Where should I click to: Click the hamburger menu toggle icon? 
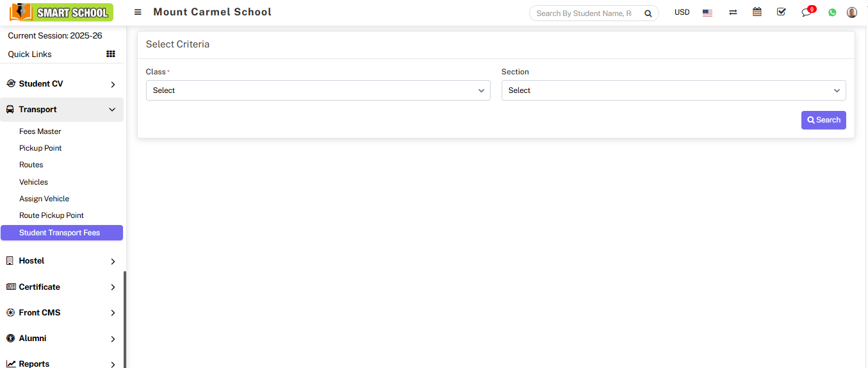[138, 12]
